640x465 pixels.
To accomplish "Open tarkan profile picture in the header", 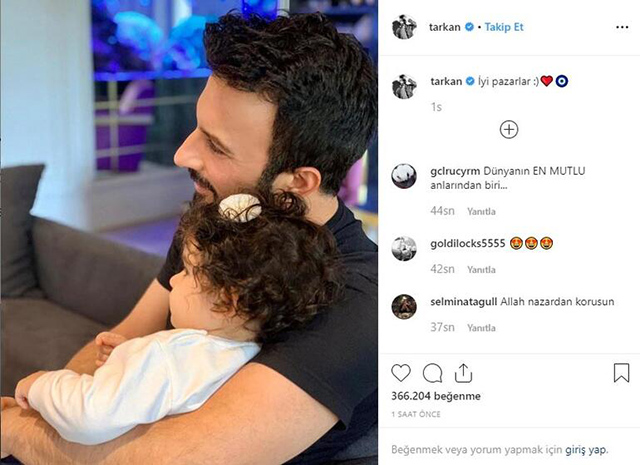I will 404,27.
